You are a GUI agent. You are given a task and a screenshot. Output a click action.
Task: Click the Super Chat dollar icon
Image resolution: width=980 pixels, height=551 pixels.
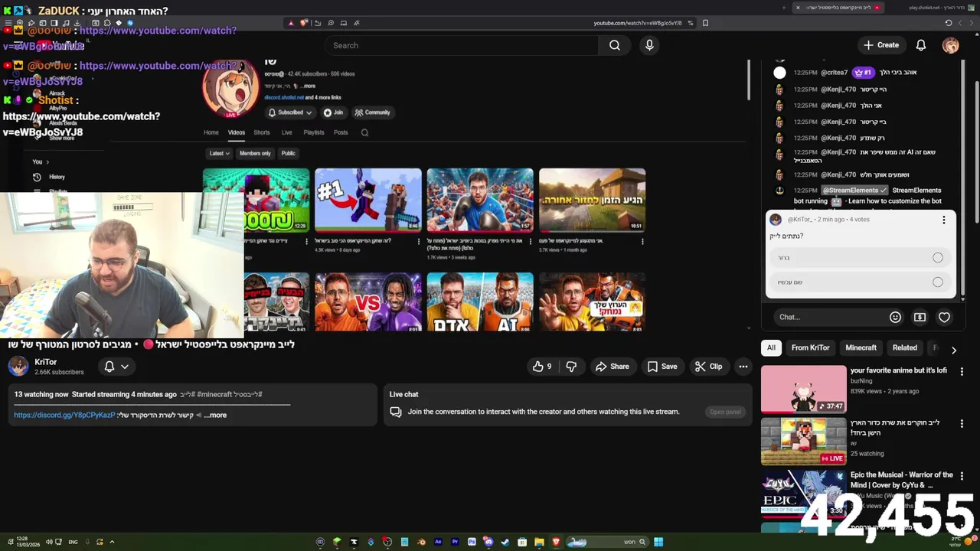point(920,317)
